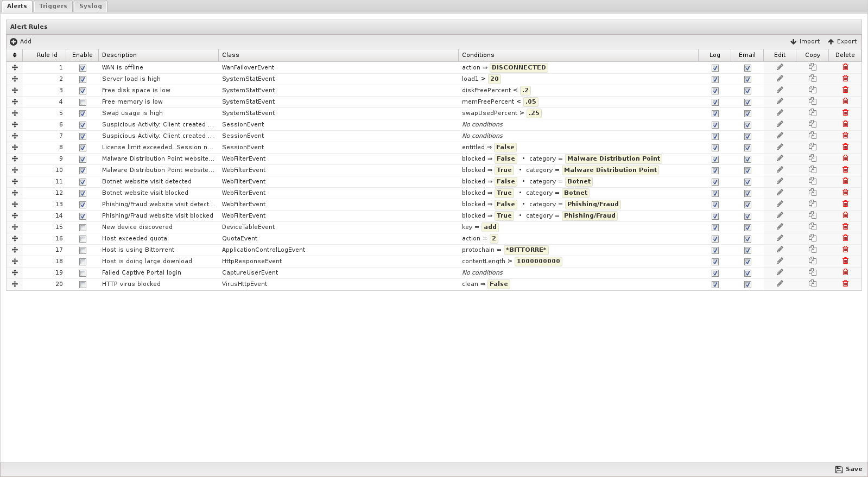Image resolution: width=868 pixels, height=477 pixels.
Task: Export the alert rules
Action: point(842,41)
